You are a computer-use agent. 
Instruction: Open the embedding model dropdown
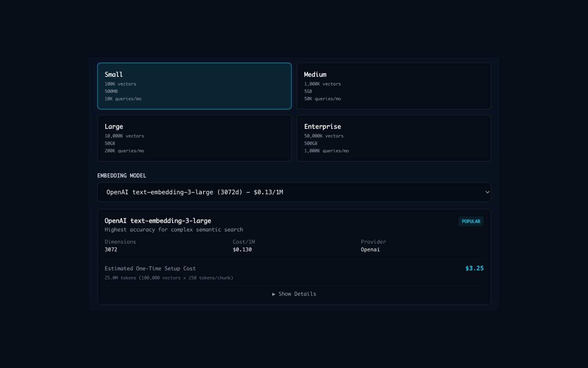(294, 192)
